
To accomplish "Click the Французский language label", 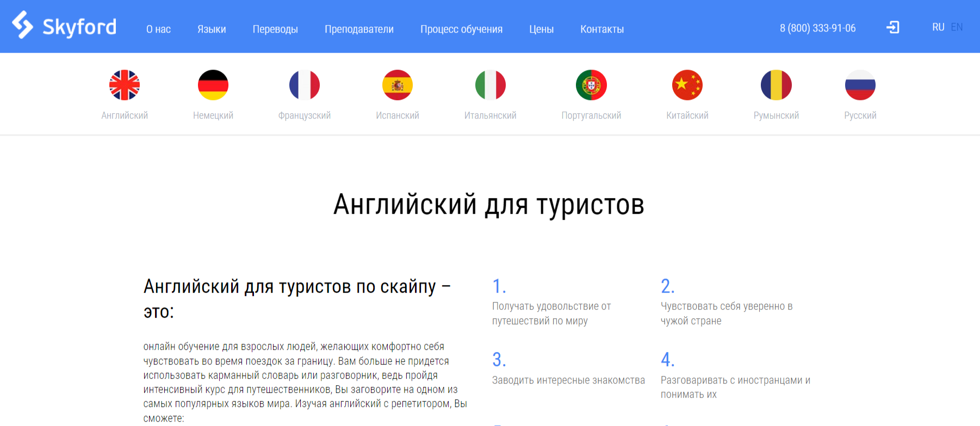I will click(x=305, y=115).
